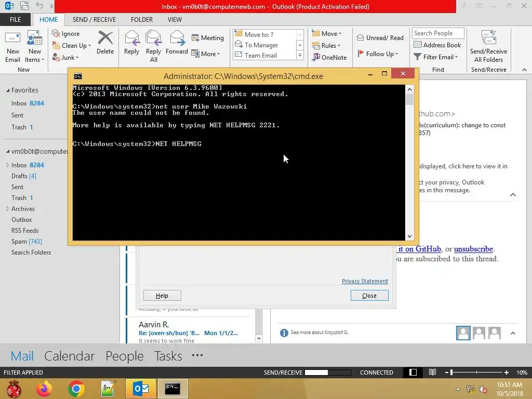Show more navigation options ellipsis
This screenshot has width=532, height=399.
(x=197, y=355)
